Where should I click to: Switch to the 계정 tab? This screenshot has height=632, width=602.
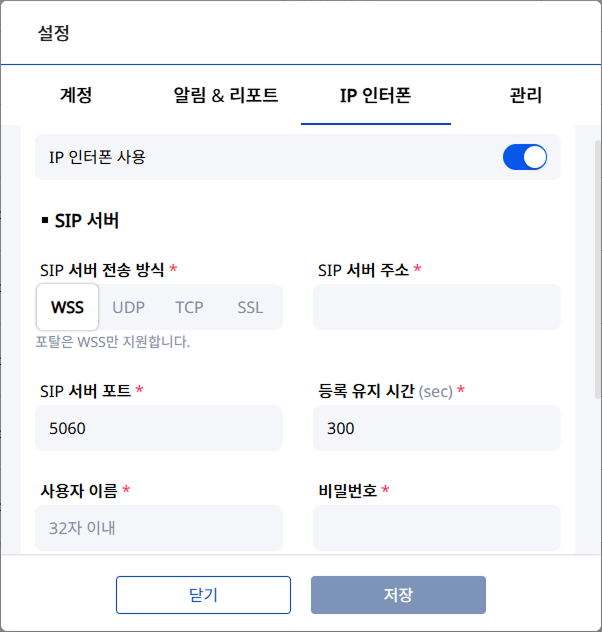(76, 96)
